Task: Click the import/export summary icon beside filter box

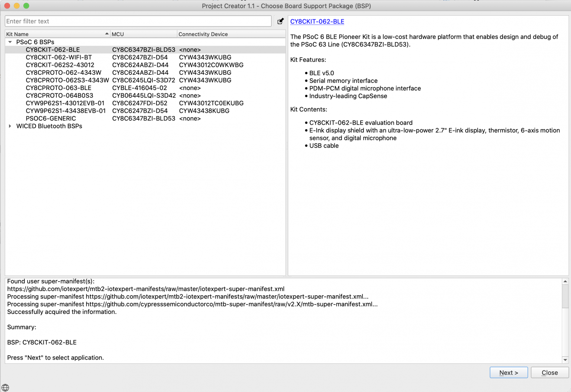Action: [x=281, y=21]
